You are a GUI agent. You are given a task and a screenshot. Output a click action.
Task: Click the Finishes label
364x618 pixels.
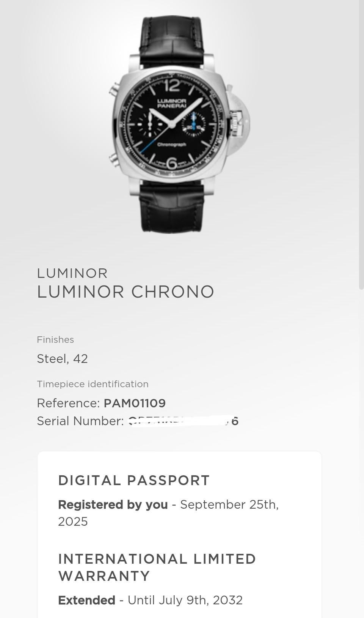(x=55, y=340)
